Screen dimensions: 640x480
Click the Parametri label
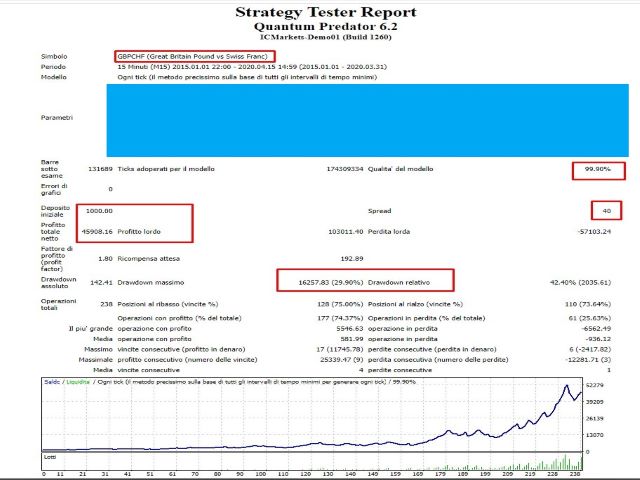[57, 118]
